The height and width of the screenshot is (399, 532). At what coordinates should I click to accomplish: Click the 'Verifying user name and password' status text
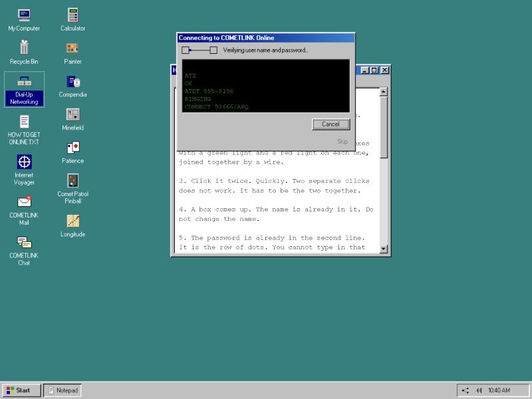(265, 51)
